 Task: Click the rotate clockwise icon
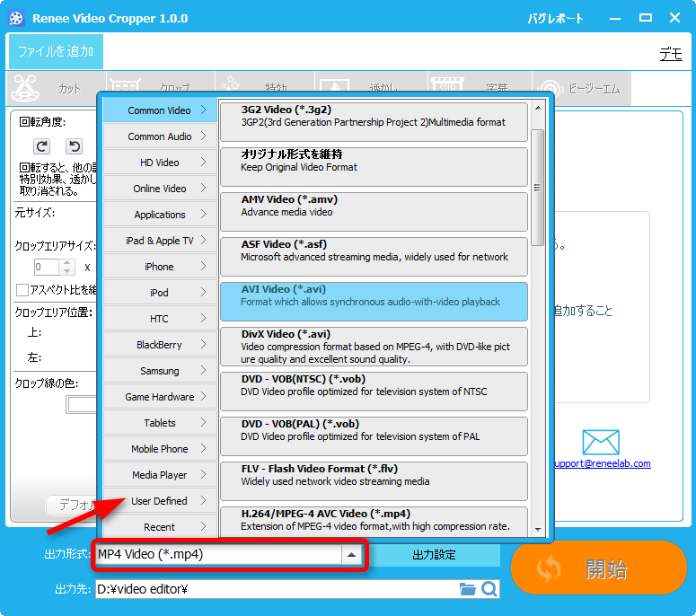41,146
